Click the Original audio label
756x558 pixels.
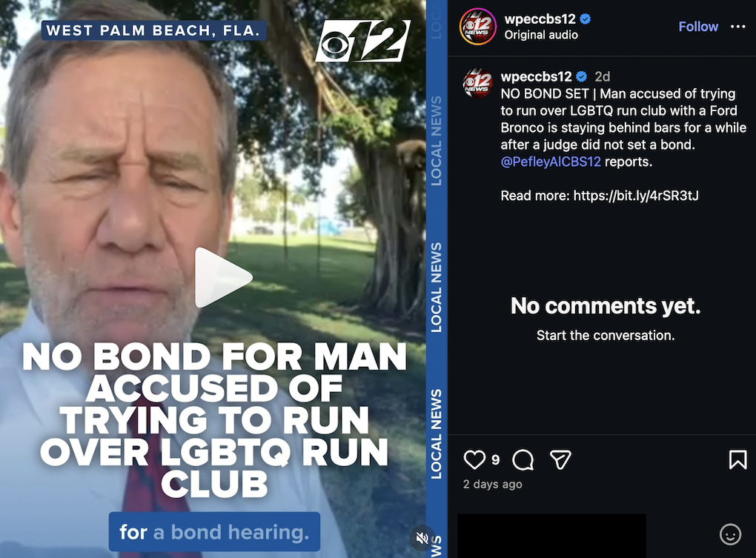click(x=541, y=35)
